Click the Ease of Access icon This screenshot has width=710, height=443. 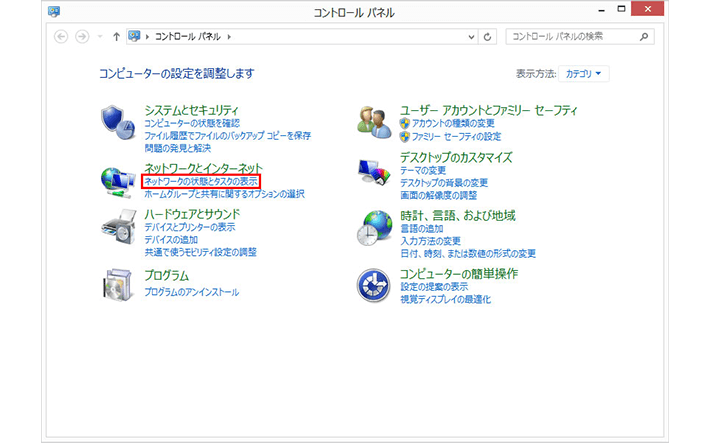375,285
